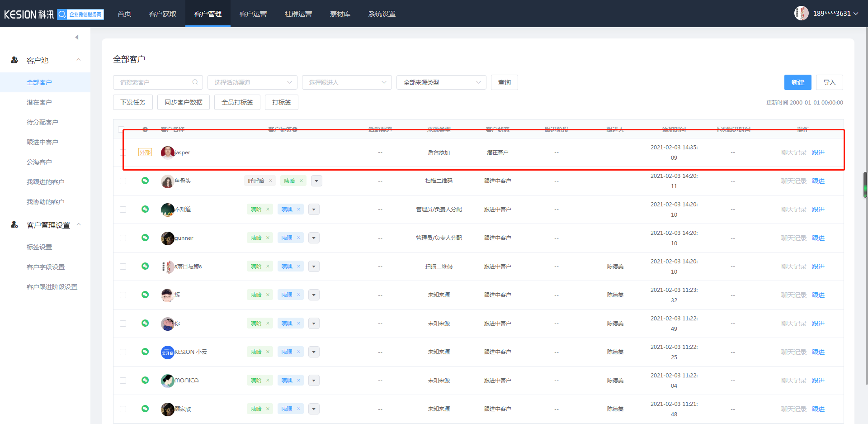Click the user profile avatar in header
Screen dimensions: 868x424
click(x=801, y=13)
